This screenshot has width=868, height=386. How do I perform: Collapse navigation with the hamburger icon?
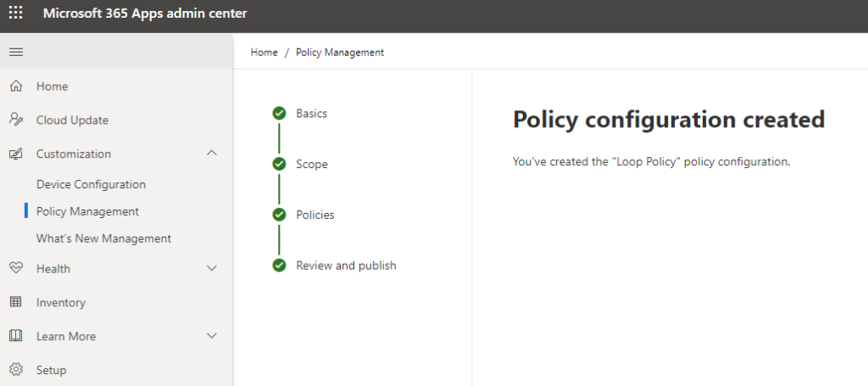16,52
